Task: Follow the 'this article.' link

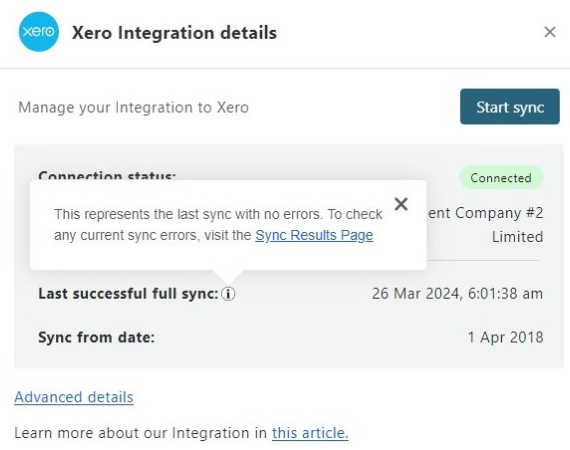Action: point(310,433)
